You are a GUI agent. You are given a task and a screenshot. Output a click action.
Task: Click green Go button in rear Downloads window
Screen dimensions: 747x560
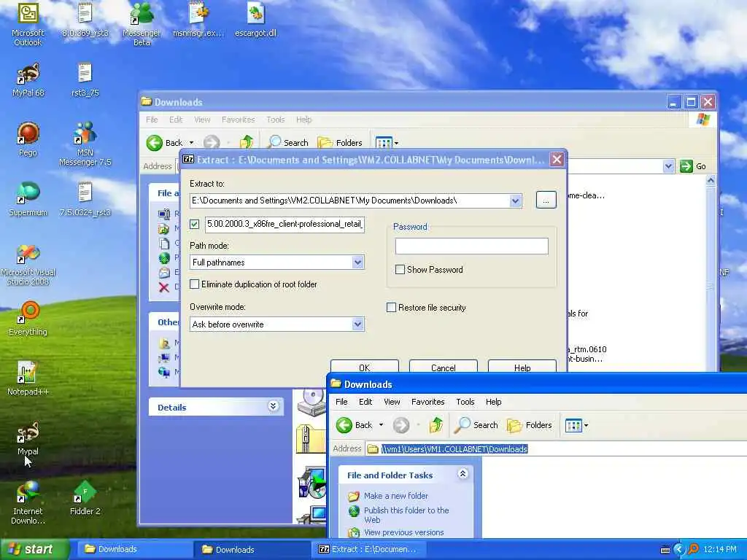pyautogui.click(x=693, y=166)
